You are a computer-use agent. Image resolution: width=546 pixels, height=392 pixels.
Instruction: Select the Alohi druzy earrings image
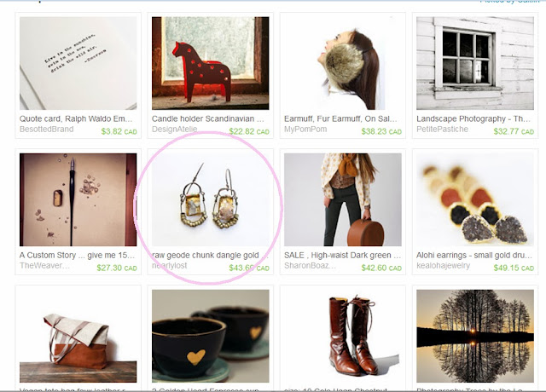(475, 199)
